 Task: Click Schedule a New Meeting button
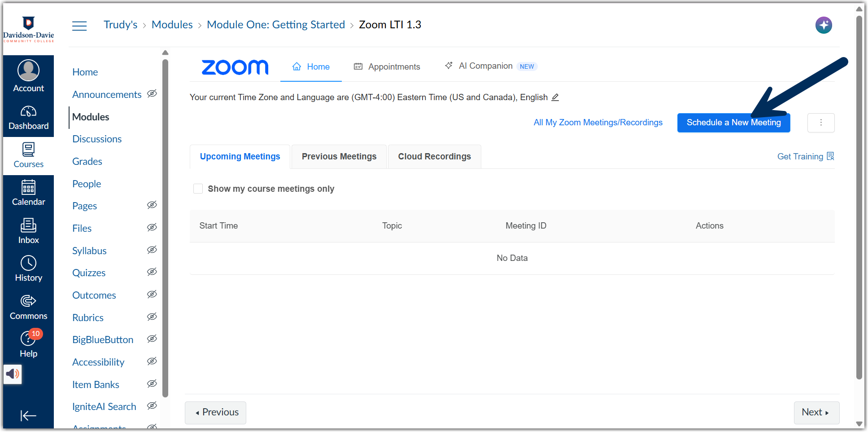point(733,123)
